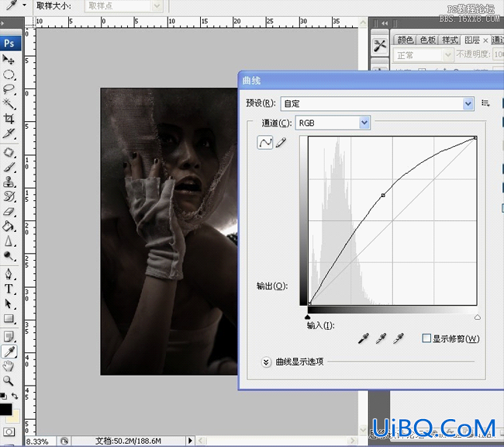Image resolution: width=504 pixels, height=447 pixels.
Task: Click the 8.33% zoom field
Action: tap(40, 441)
